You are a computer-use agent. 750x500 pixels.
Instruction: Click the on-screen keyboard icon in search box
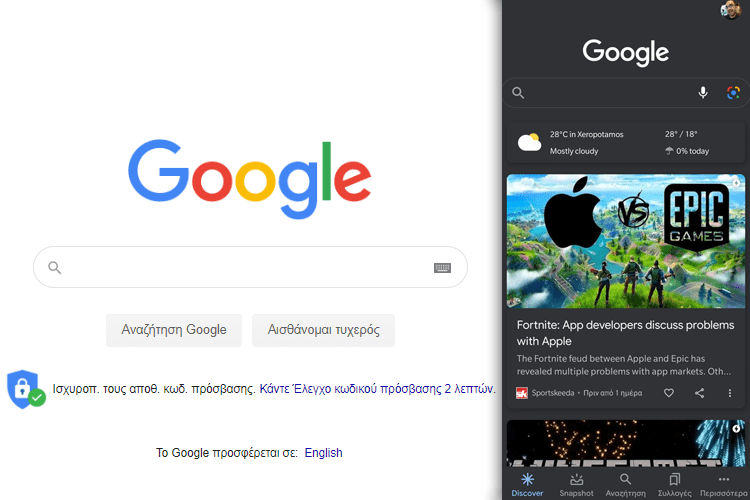[x=442, y=267]
